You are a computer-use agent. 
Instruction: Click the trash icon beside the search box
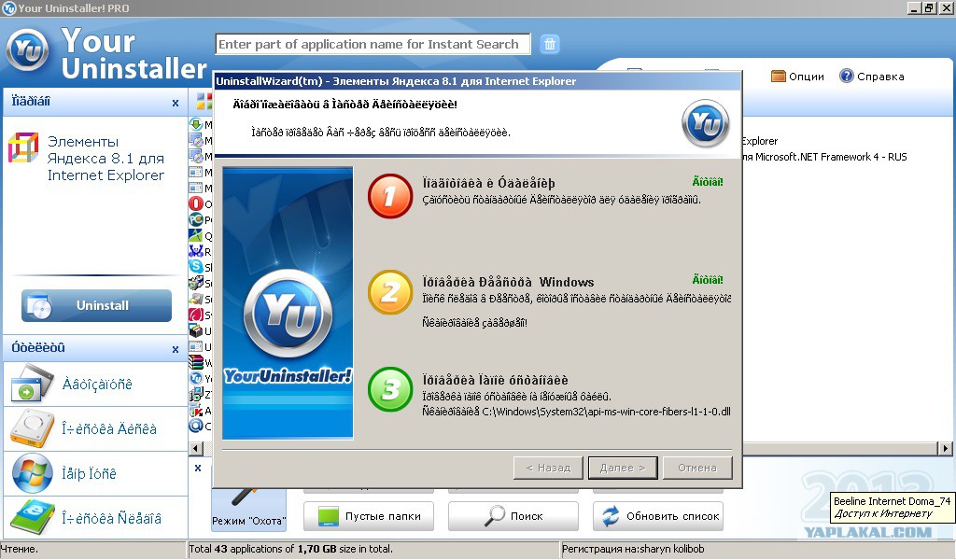(x=549, y=44)
